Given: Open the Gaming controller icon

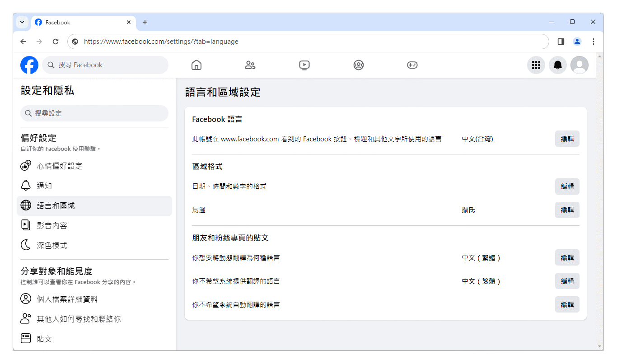Looking at the screenshot, I should click(x=412, y=65).
